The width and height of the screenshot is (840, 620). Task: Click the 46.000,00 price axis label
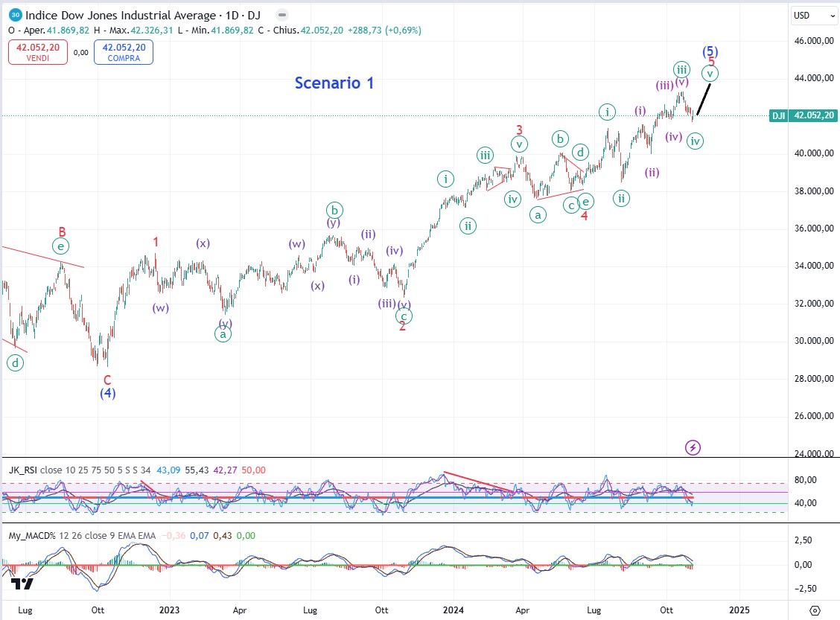click(x=814, y=41)
